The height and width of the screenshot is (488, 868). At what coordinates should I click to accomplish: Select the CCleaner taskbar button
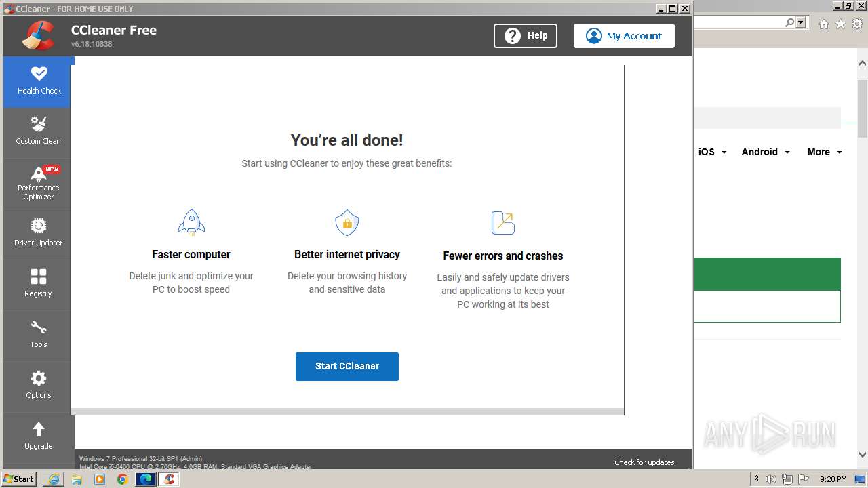169,479
